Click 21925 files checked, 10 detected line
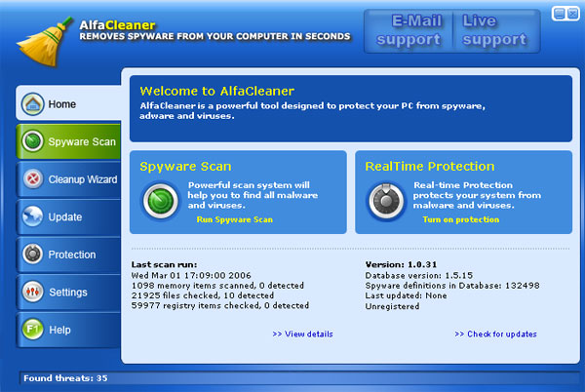This screenshot has width=585, height=392. [x=203, y=295]
